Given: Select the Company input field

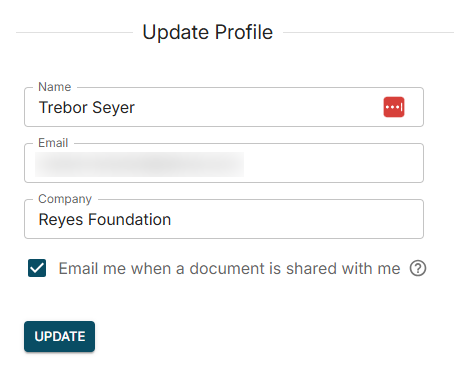Looking at the screenshot, I should (x=224, y=219).
